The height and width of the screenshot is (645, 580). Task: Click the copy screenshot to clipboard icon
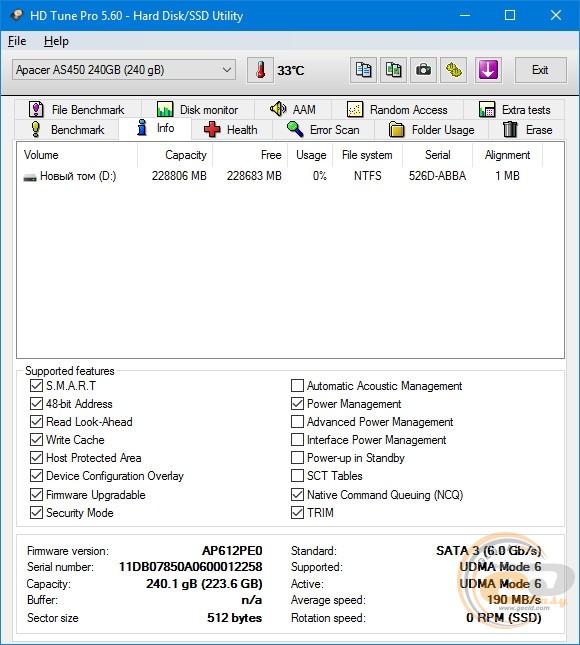pos(394,70)
